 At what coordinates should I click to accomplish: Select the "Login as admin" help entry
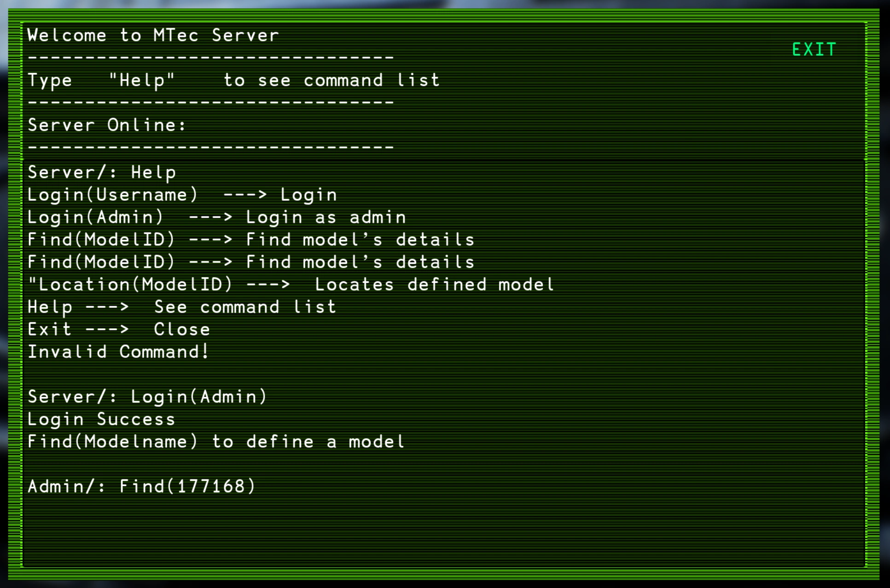tap(216, 217)
